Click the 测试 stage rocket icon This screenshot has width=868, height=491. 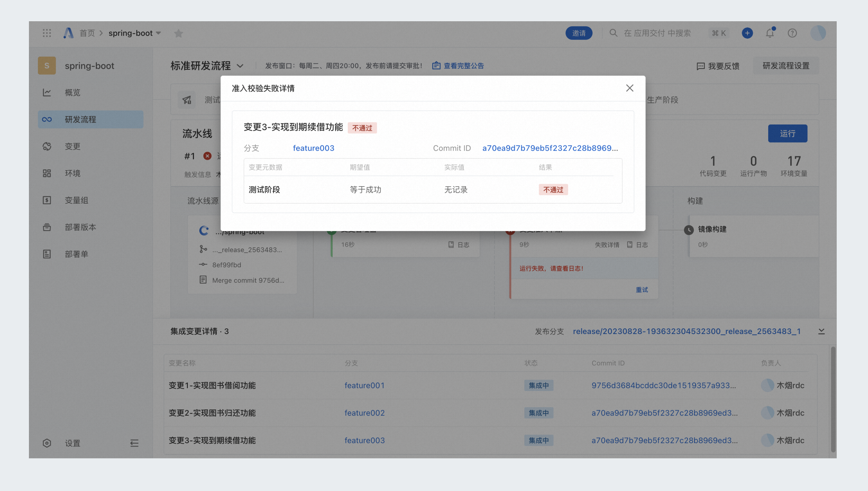[187, 100]
